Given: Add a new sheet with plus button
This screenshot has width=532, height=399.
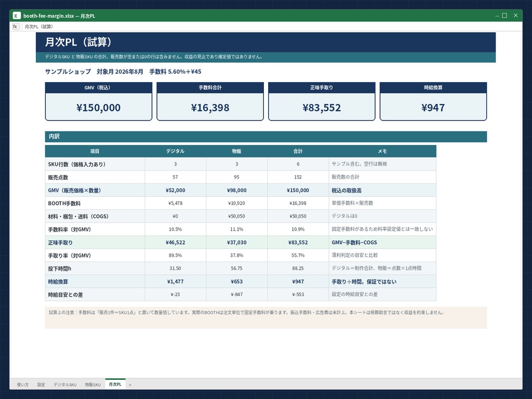Looking at the screenshot, I should click(130, 385).
